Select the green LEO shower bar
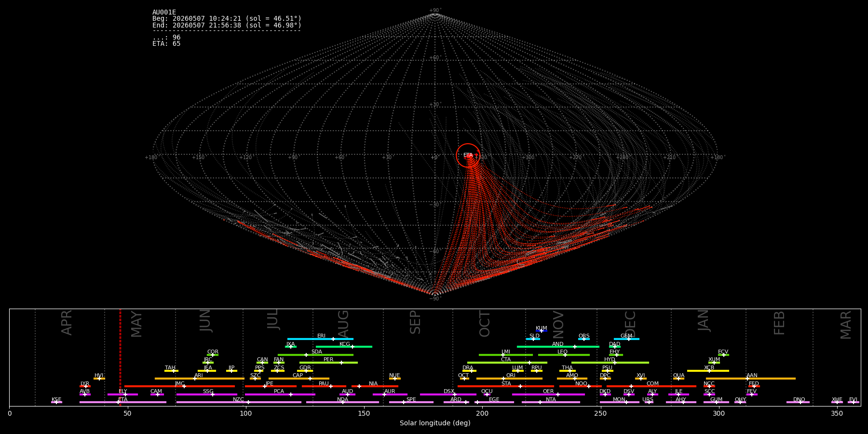This screenshot has height=434, width=868. pos(564,355)
